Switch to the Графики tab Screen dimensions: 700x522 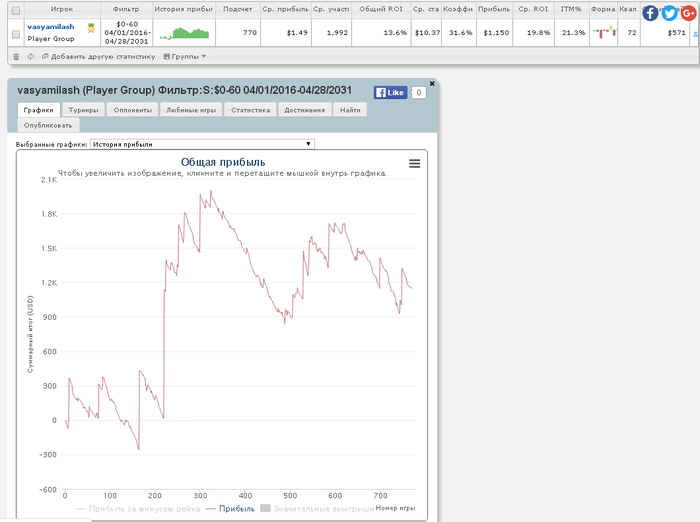38,110
